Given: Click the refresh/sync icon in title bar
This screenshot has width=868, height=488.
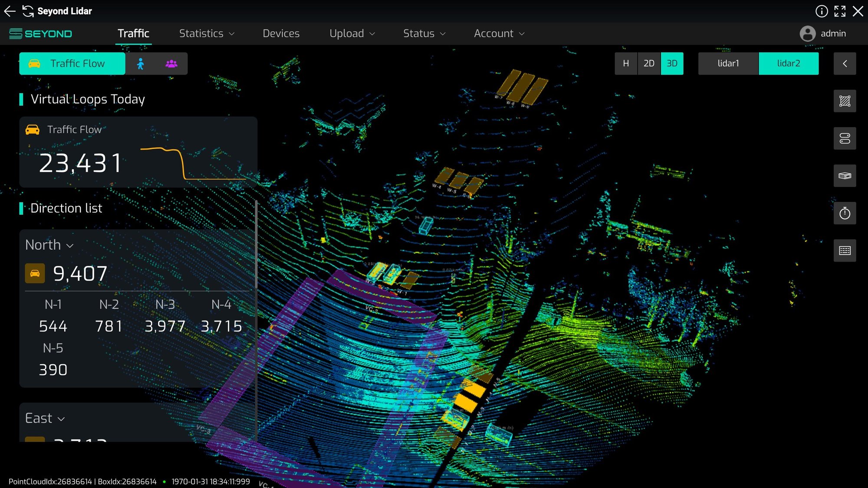Looking at the screenshot, I should [x=27, y=11].
